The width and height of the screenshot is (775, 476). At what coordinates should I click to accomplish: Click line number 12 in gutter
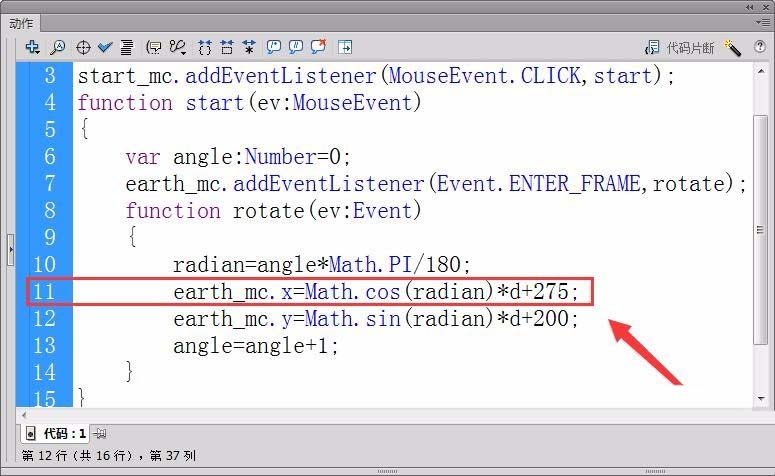click(x=44, y=318)
